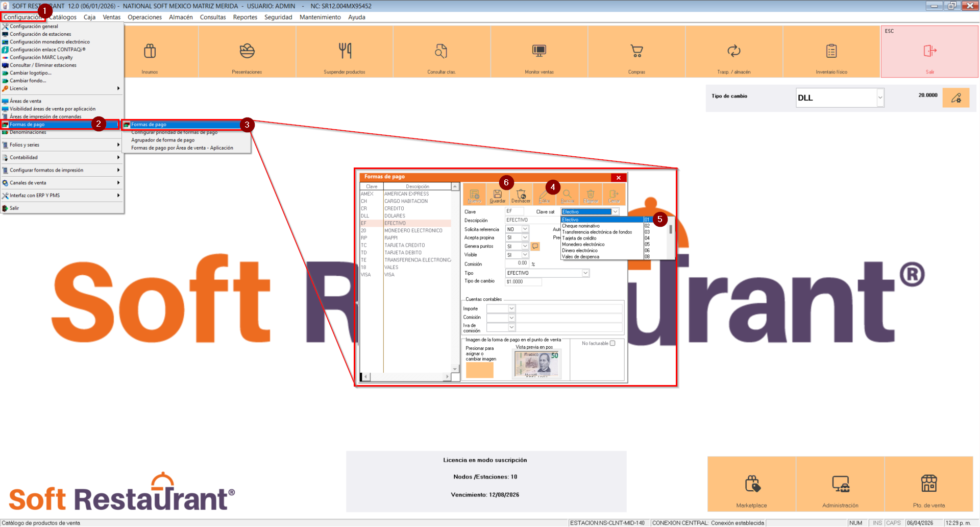The image size is (980, 527).
Task: Click the Salir exit icon in toolbar
Action: point(929,52)
